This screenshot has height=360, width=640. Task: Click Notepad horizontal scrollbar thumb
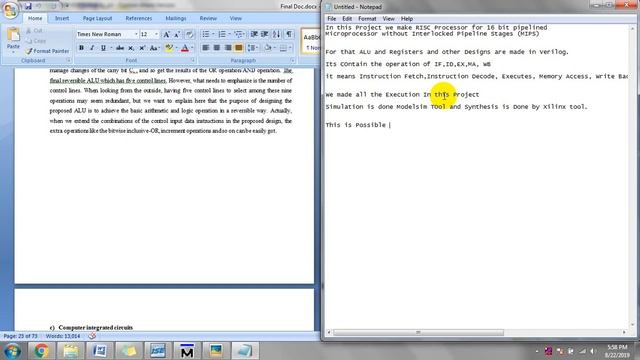[x=418, y=332]
